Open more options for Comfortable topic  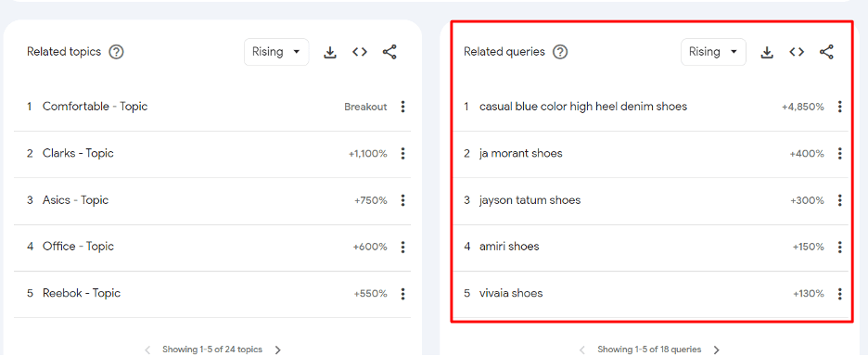point(403,107)
